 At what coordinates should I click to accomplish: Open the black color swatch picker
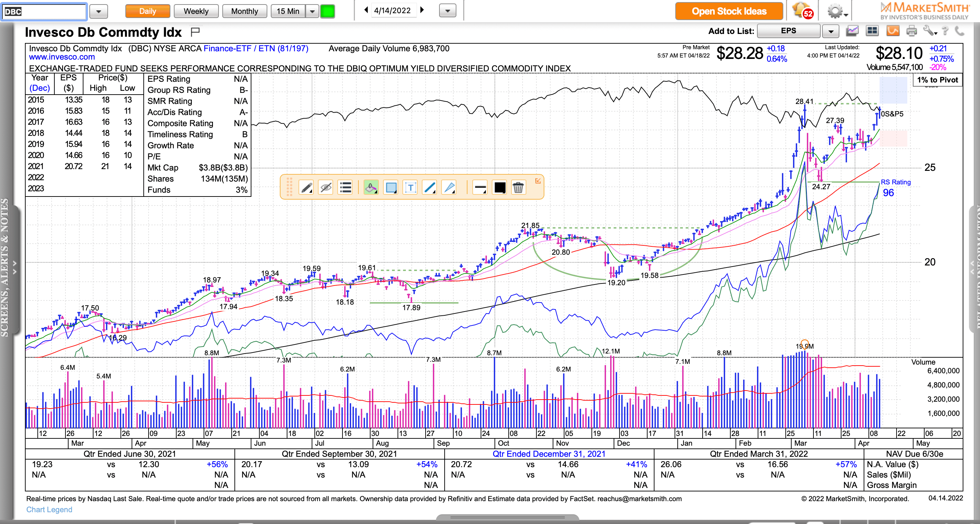(x=499, y=187)
